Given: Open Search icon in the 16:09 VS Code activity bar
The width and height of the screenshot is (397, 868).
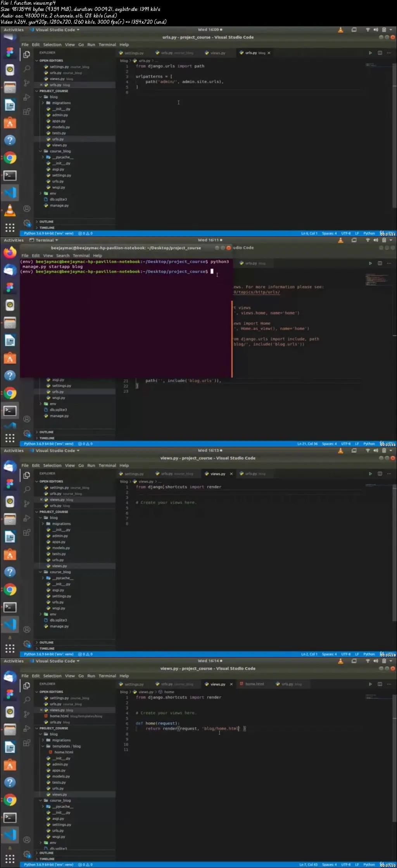Looking at the screenshot, I should coord(27,69).
